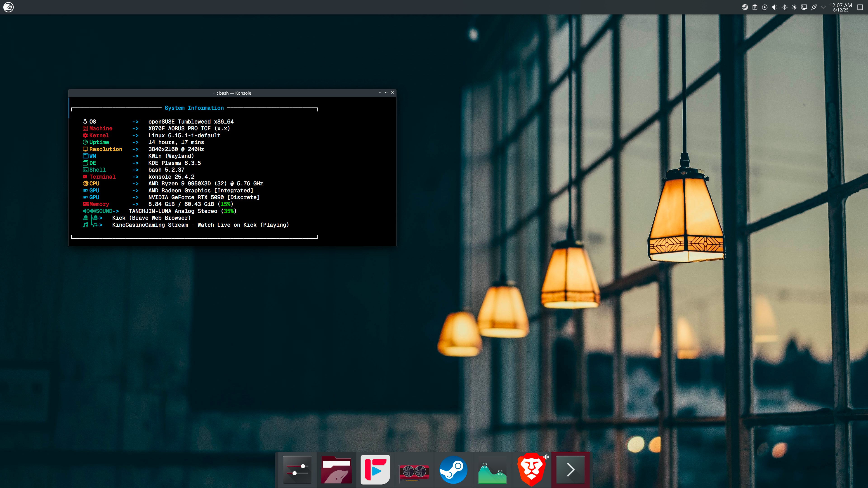Click "NVIDIA GeForce RTX 5090 [Discrete]" text
868x488 pixels.
(x=204, y=197)
